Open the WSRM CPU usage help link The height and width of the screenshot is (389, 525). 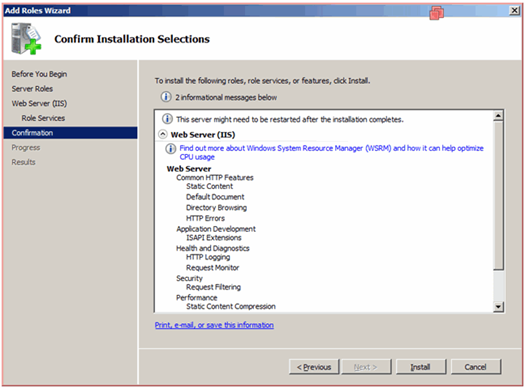[331, 152]
